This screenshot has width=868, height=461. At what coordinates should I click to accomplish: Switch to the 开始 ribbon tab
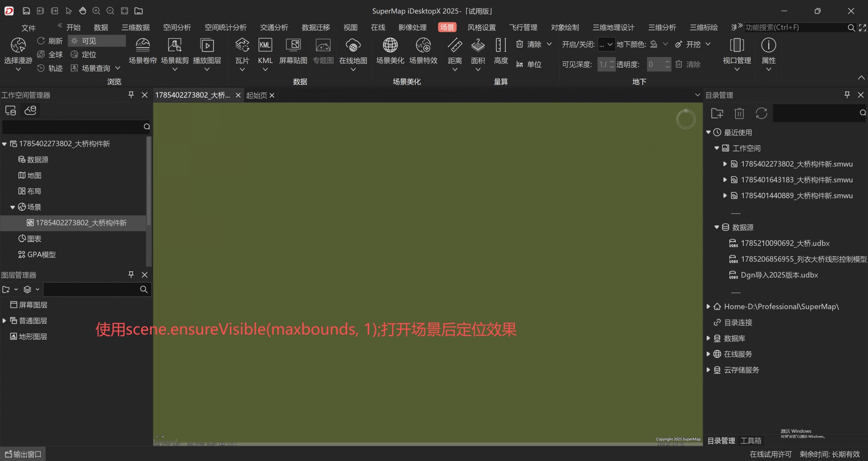(x=73, y=27)
